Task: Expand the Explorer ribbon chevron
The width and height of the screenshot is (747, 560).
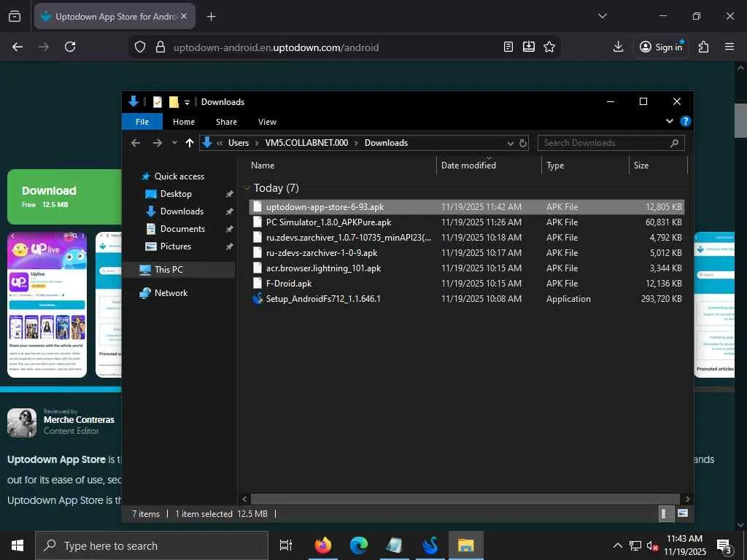Action: pyautogui.click(x=670, y=121)
